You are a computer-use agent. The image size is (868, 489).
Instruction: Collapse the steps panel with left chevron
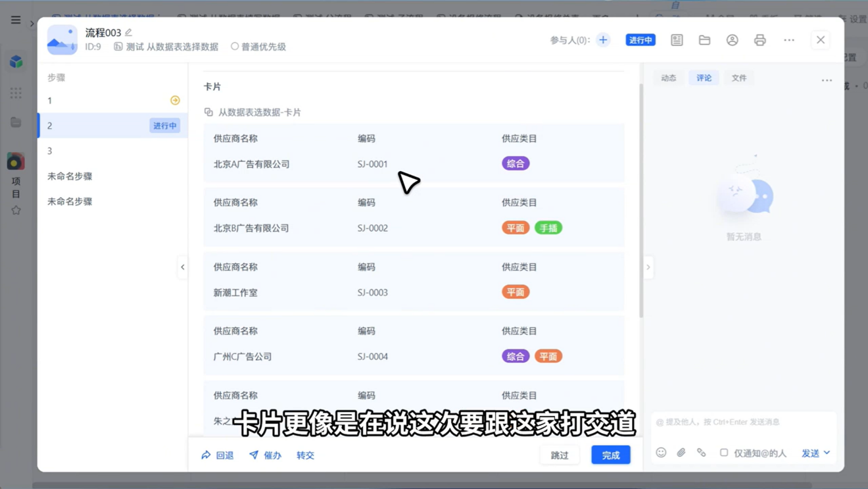pyautogui.click(x=183, y=267)
